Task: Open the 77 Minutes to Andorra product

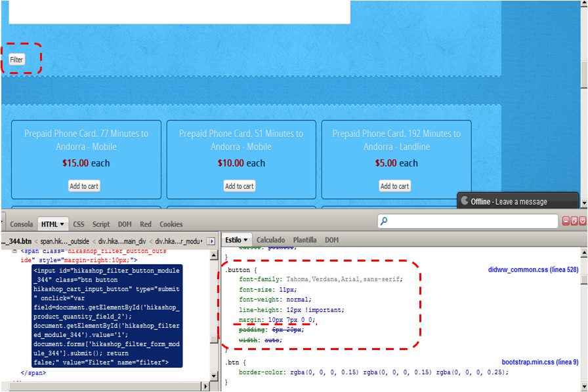Action: coord(86,140)
